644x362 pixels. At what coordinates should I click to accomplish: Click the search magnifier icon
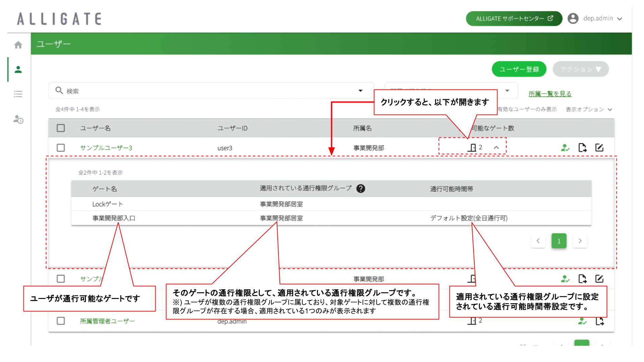pos(59,91)
